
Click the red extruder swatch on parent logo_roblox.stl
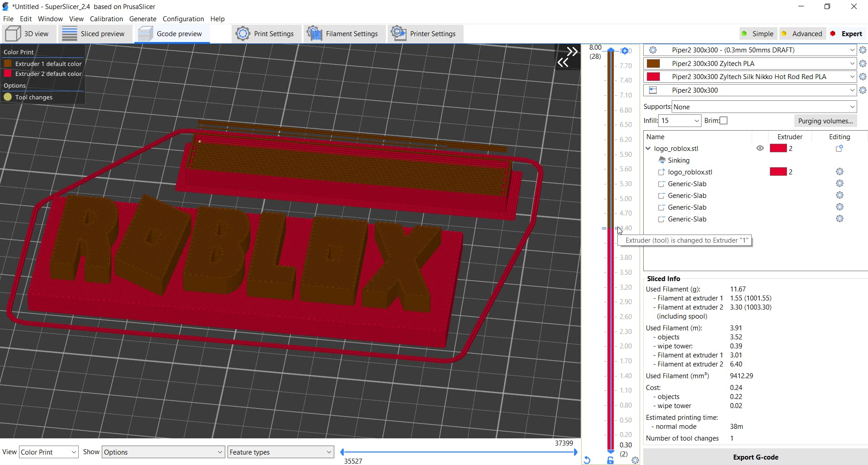[x=778, y=148]
